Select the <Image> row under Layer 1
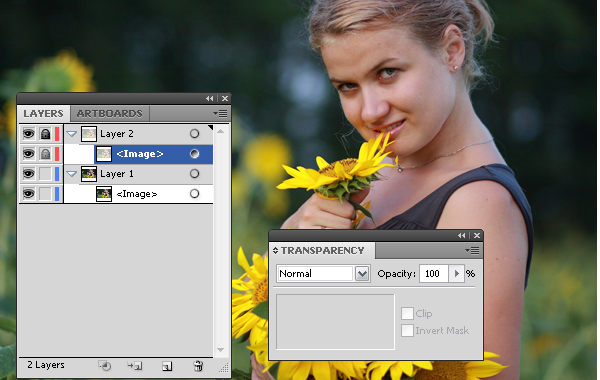 point(137,194)
